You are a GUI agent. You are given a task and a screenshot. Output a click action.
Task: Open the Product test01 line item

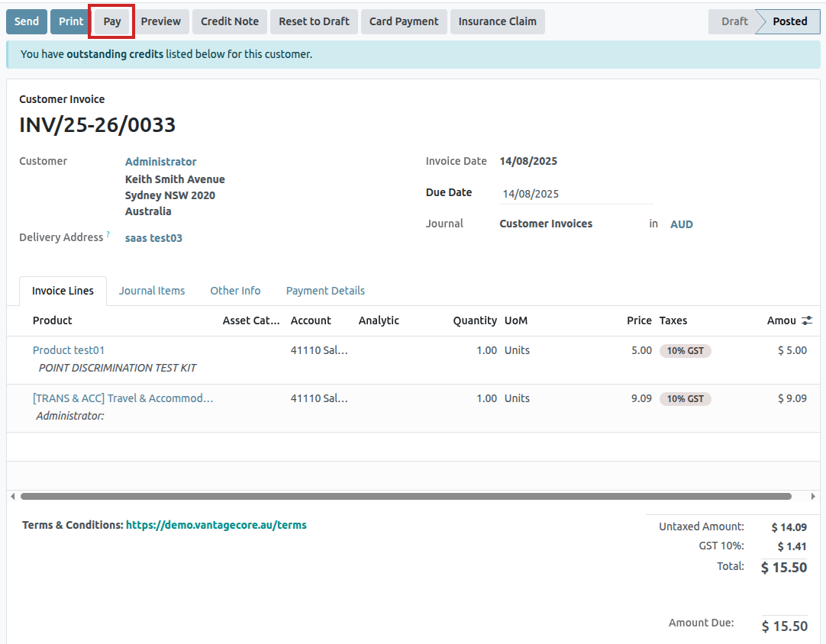(69, 350)
